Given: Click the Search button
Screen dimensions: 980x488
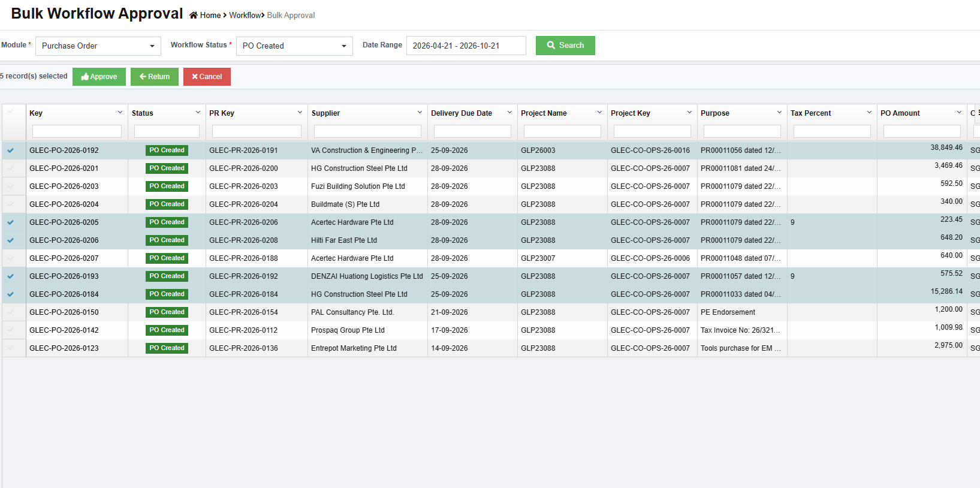Looking at the screenshot, I should (x=565, y=46).
